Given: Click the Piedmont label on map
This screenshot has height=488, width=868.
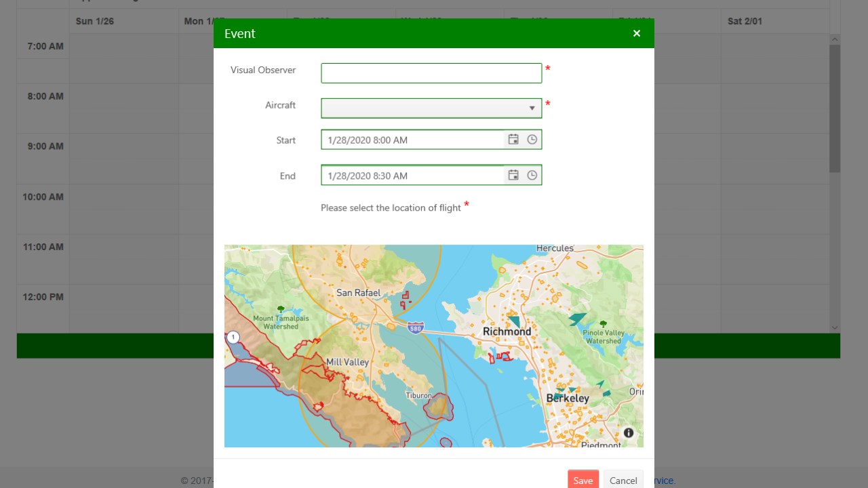Looking at the screenshot, I should coord(601,445).
